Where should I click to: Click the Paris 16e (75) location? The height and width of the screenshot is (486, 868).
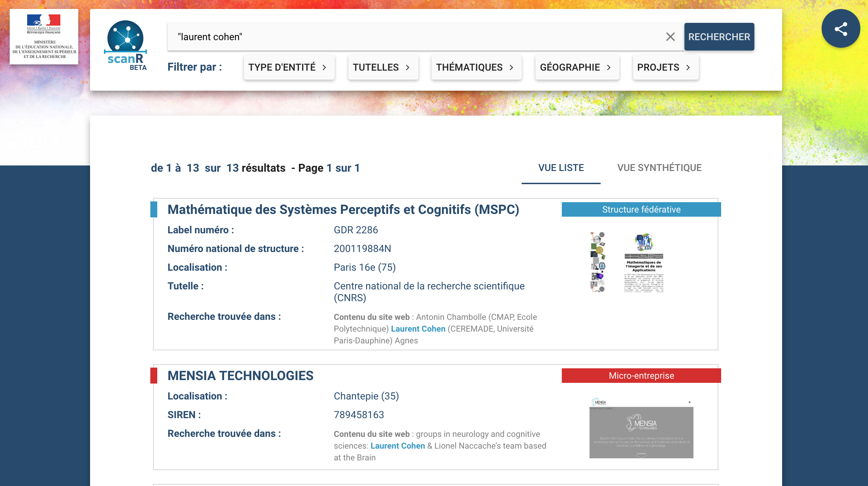click(x=365, y=267)
